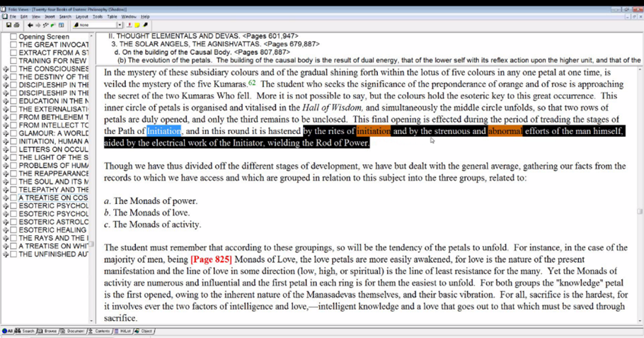Check the GLAMOUR: A WORLD checkbox
Viewport: 644px width, 338px height.
(13, 133)
